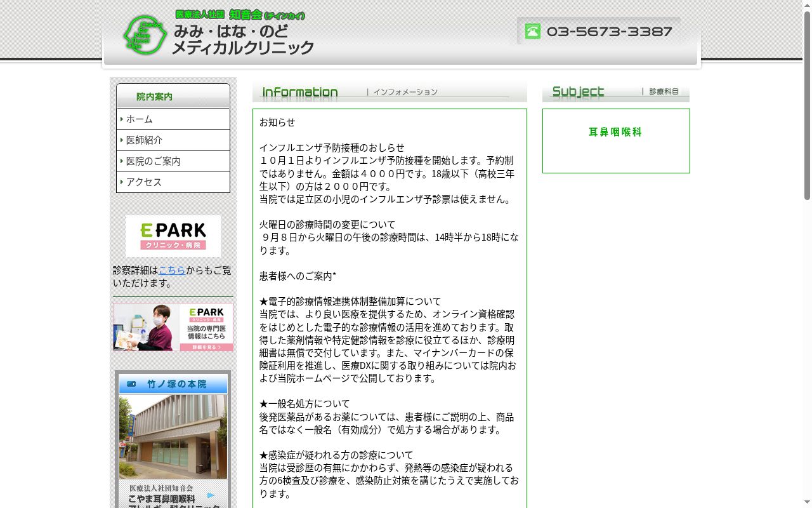This screenshot has width=812, height=508.
Task: Click the phone number 03-5673-3387
Action: point(609,32)
